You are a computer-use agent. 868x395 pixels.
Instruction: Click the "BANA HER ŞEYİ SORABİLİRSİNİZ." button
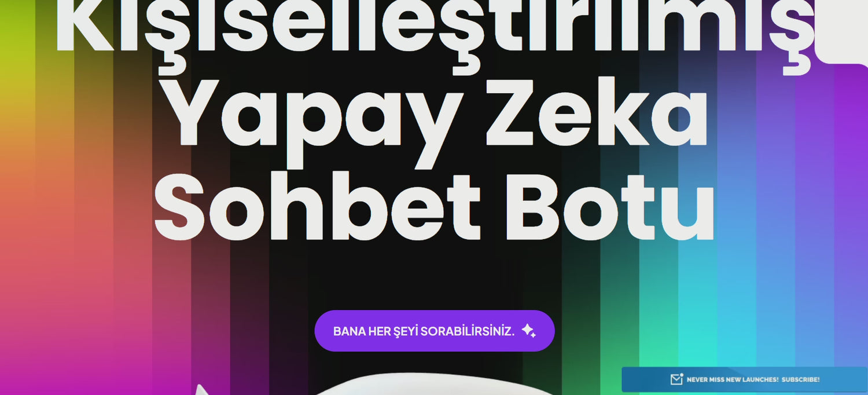tap(435, 331)
